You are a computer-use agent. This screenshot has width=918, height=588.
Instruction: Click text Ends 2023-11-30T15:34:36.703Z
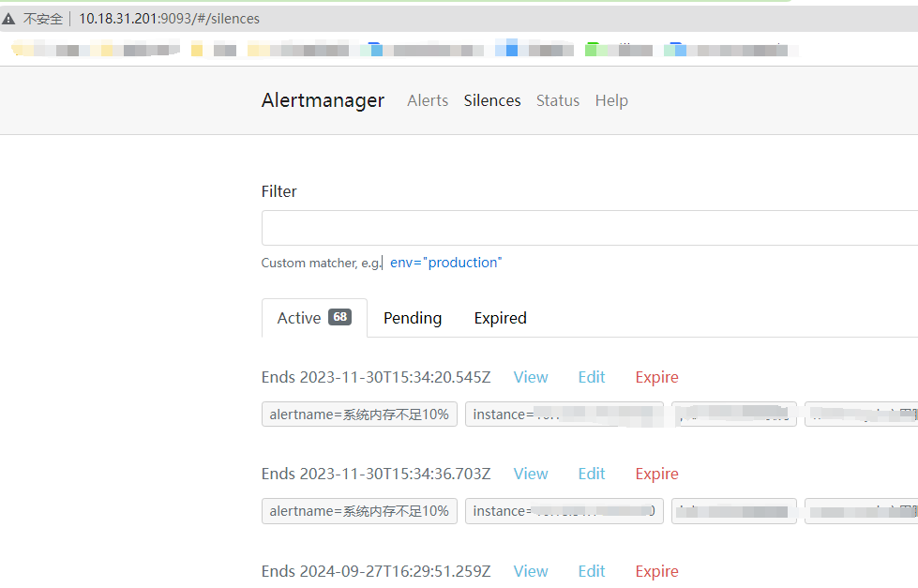(376, 474)
